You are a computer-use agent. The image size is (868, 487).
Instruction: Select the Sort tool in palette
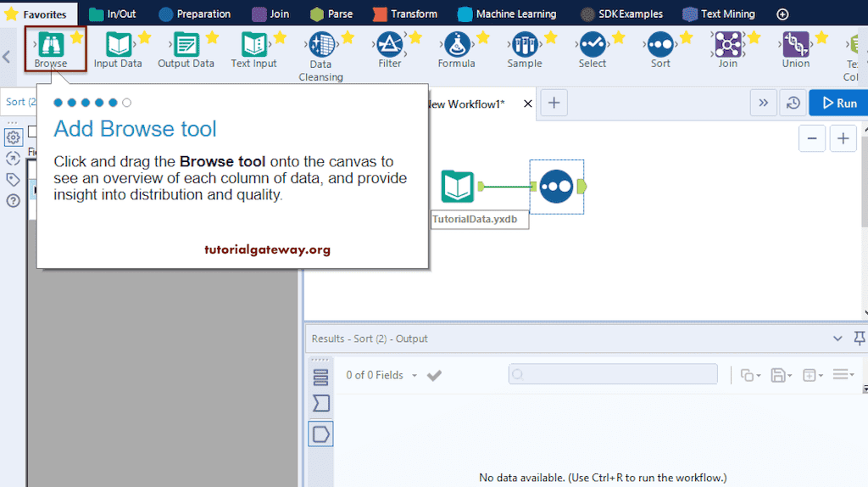point(660,48)
